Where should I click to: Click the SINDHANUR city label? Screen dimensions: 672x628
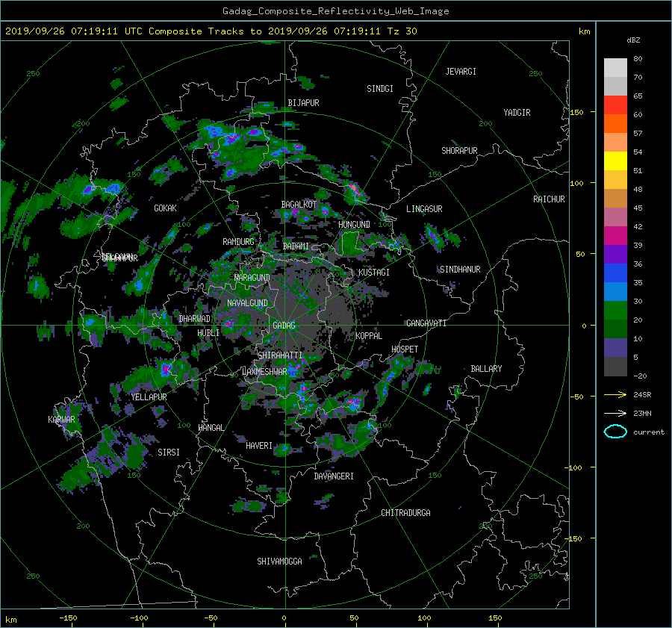pyautogui.click(x=460, y=270)
